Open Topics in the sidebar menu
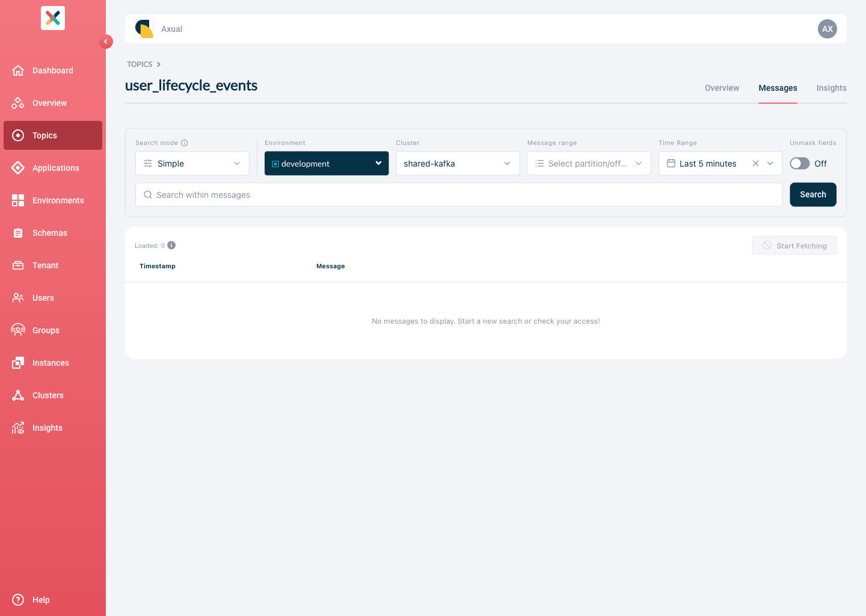 pos(53,135)
